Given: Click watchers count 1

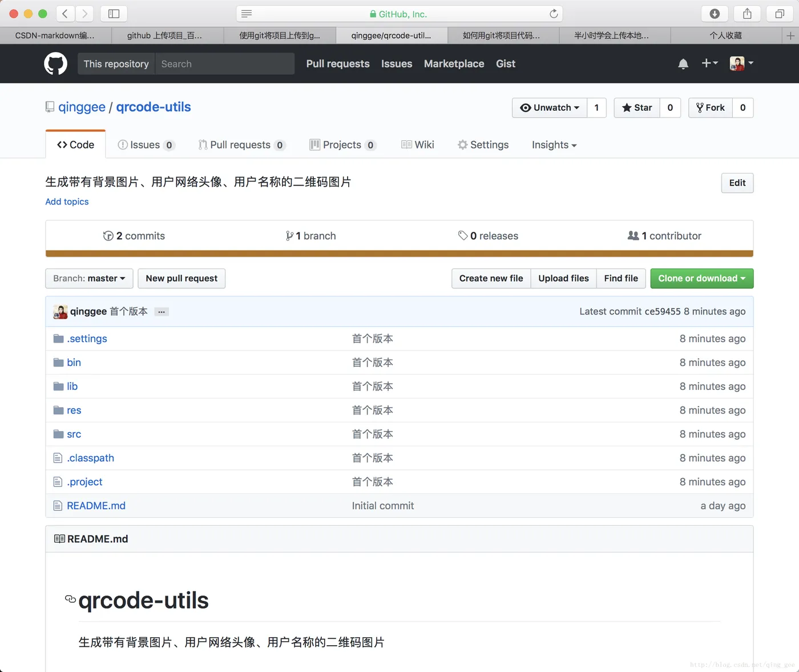Looking at the screenshot, I should coord(597,107).
